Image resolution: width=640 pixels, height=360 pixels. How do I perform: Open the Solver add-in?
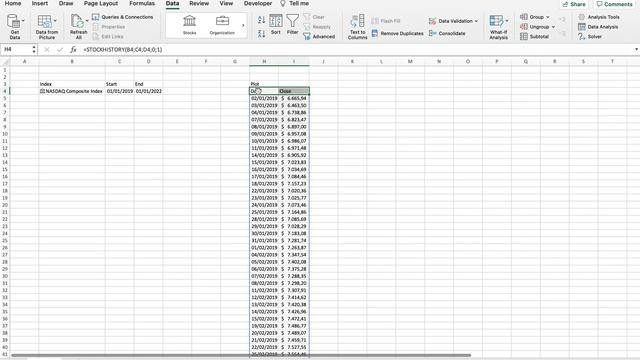[590, 37]
